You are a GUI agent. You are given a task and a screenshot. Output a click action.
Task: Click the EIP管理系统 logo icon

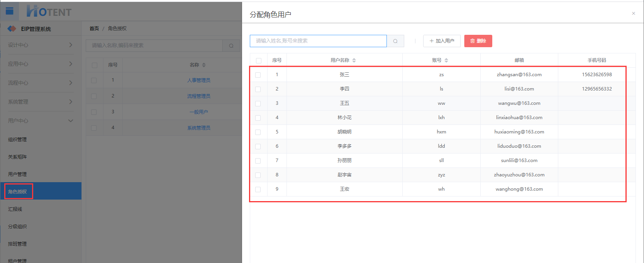point(12,29)
